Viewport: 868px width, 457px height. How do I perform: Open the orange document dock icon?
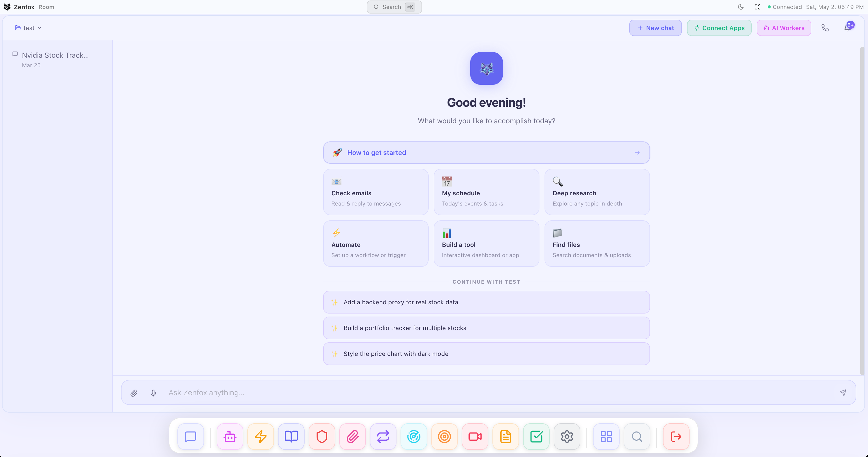click(x=506, y=436)
